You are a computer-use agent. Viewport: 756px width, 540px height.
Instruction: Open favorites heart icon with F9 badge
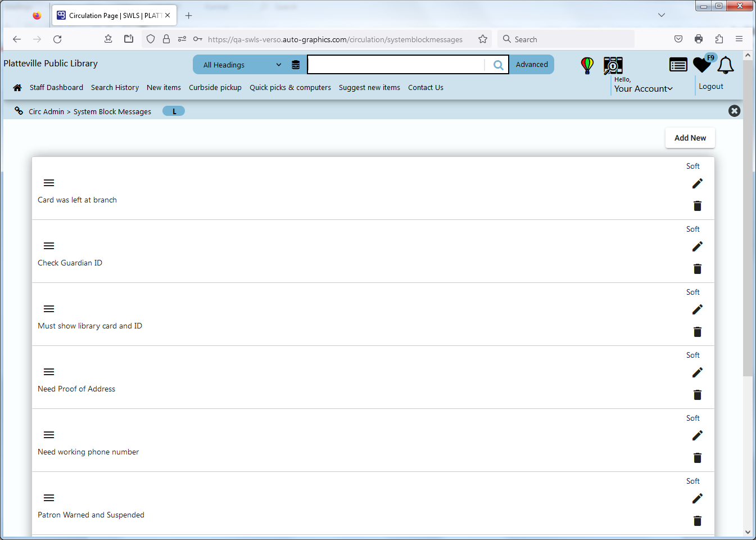(x=702, y=65)
